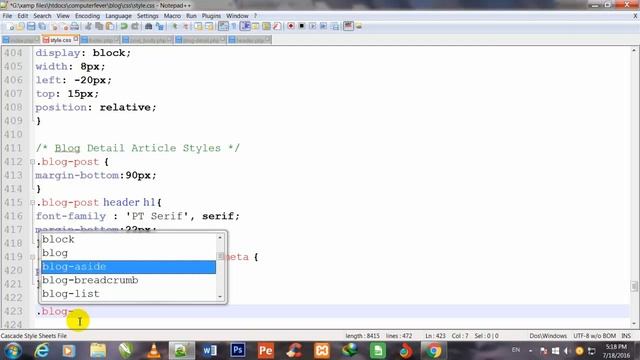
Task: Open VLC media player from taskbar
Action: (x=154, y=351)
